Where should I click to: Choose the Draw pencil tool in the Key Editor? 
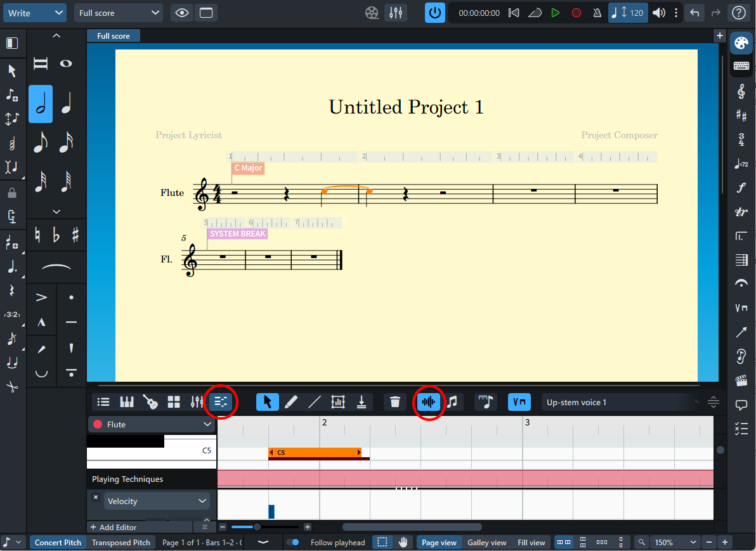[290, 401]
